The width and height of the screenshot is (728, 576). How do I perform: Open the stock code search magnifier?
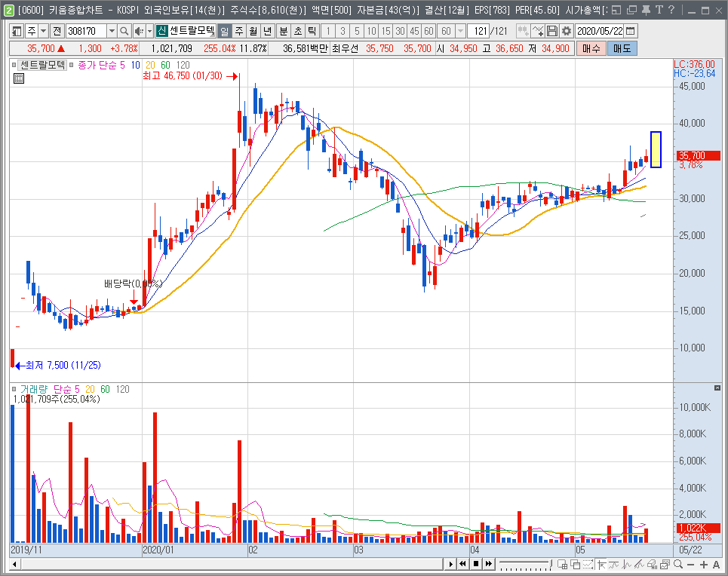pos(124,31)
